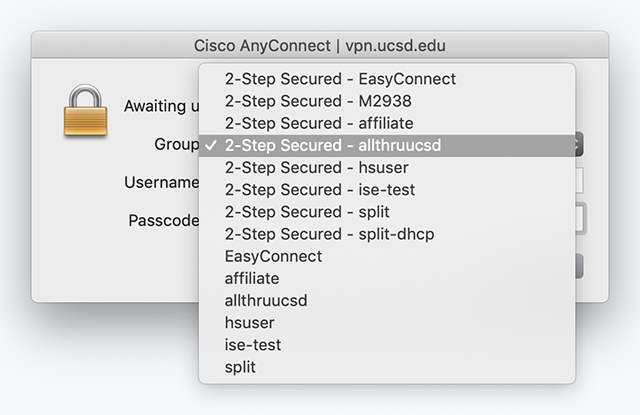Choose plain affiliate group option
This screenshot has width=640, height=415.
point(387,278)
